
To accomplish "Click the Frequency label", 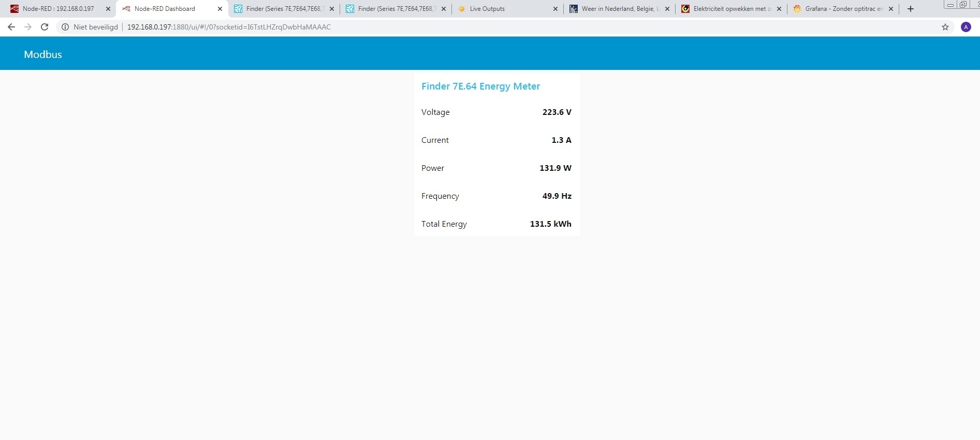I will coord(440,196).
